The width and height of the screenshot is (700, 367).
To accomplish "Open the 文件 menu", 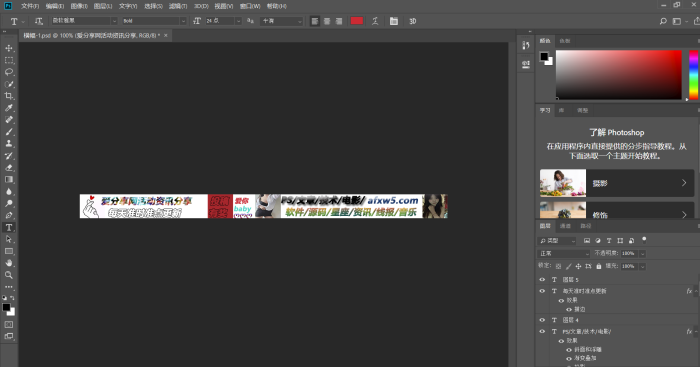I will click(30, 6).
